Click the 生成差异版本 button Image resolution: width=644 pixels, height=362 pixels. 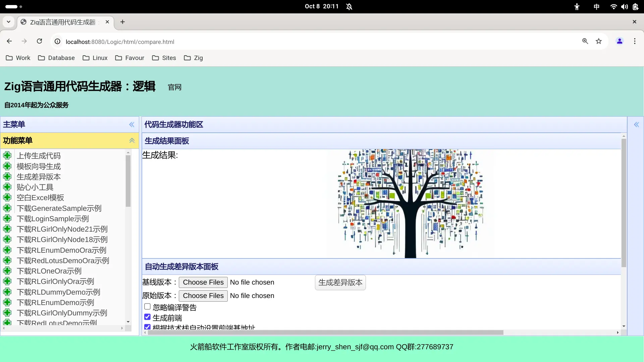(340, 283)
